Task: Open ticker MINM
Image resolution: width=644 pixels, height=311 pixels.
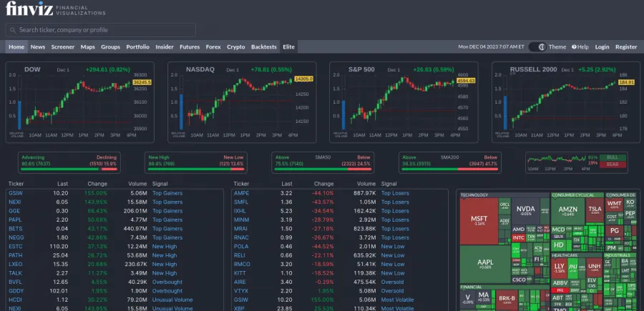Action: (242, 220)
